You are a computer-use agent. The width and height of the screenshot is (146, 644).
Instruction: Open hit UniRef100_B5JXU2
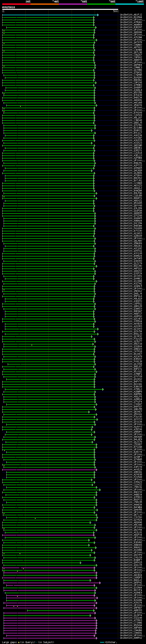pyautogui.click(x=131, y=371)
